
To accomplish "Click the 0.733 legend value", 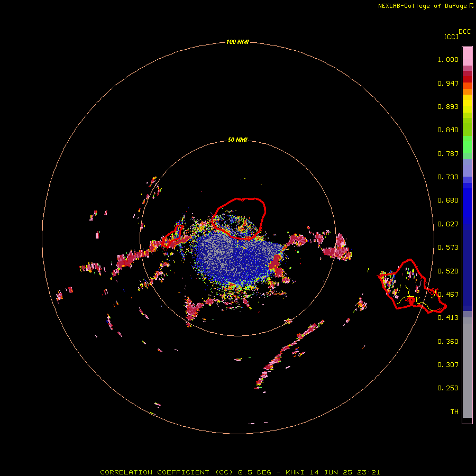I will click(448, 177).
